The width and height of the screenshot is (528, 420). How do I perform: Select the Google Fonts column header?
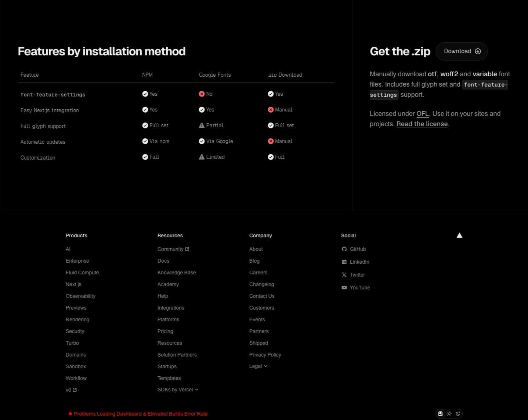[215, 75]
